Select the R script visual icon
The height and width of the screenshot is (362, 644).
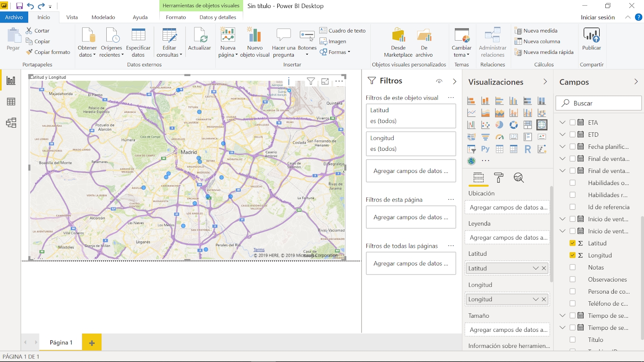pyautogui.click(x=528, y=149)
